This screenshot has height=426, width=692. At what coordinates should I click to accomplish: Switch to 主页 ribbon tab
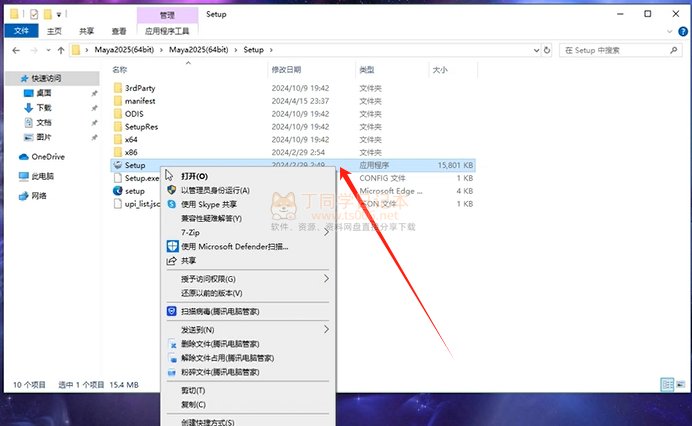(54, 31)
